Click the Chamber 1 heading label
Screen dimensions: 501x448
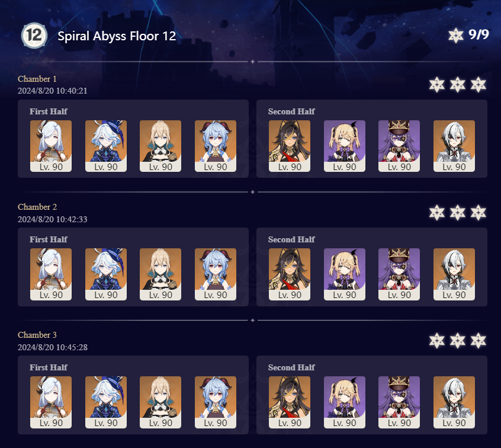[x=37, y=79]
